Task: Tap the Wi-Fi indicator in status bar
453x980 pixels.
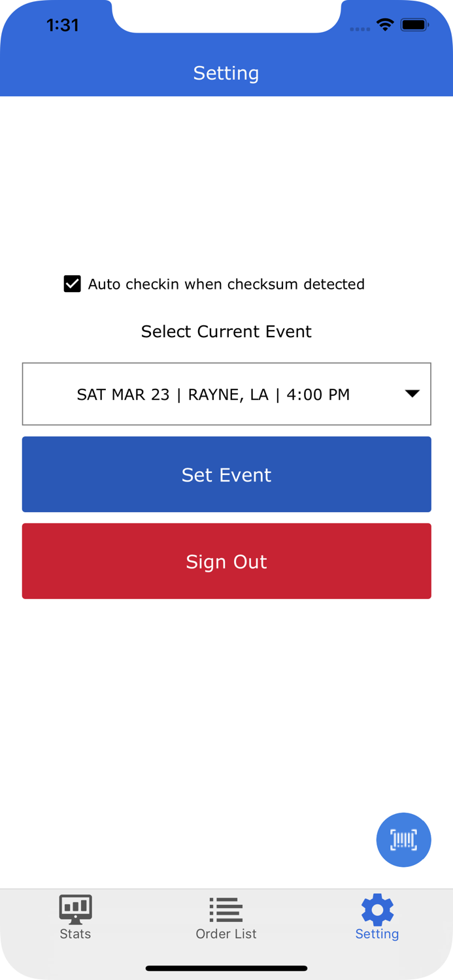Action: tap(385, 24)
